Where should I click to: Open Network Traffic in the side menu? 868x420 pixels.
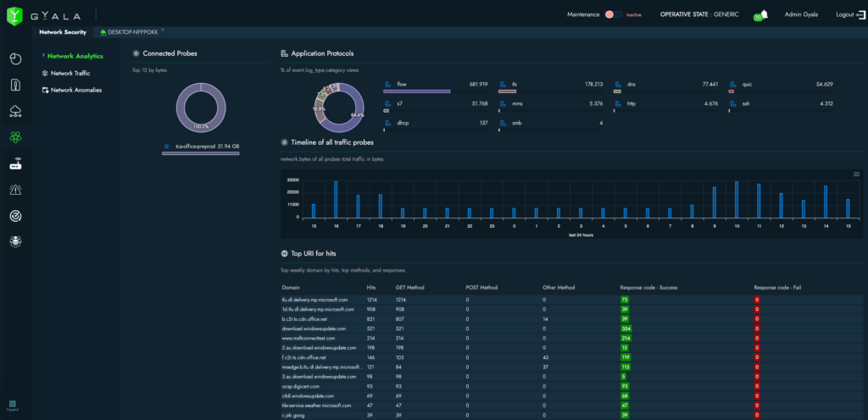coord(70,73)
